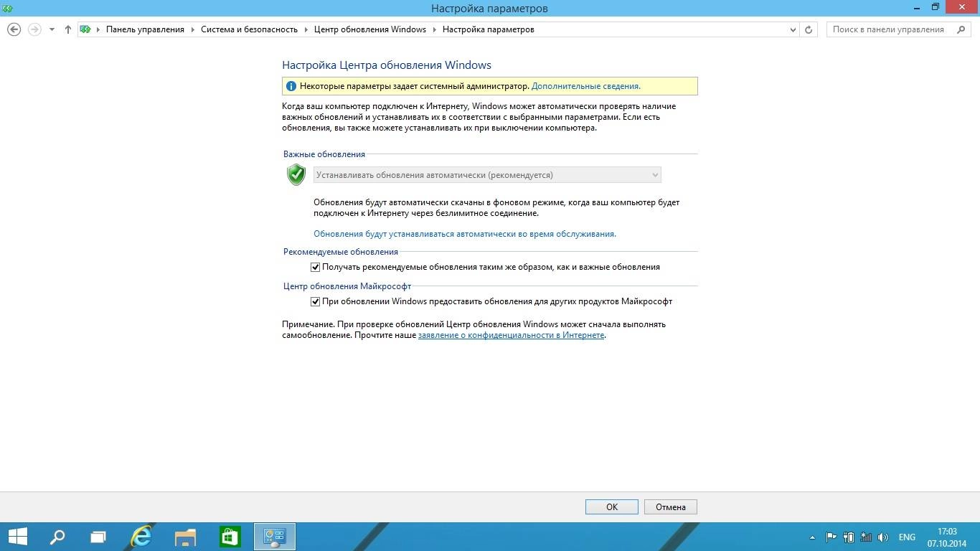Click the battery power tray icon

[x=849, y=537]
